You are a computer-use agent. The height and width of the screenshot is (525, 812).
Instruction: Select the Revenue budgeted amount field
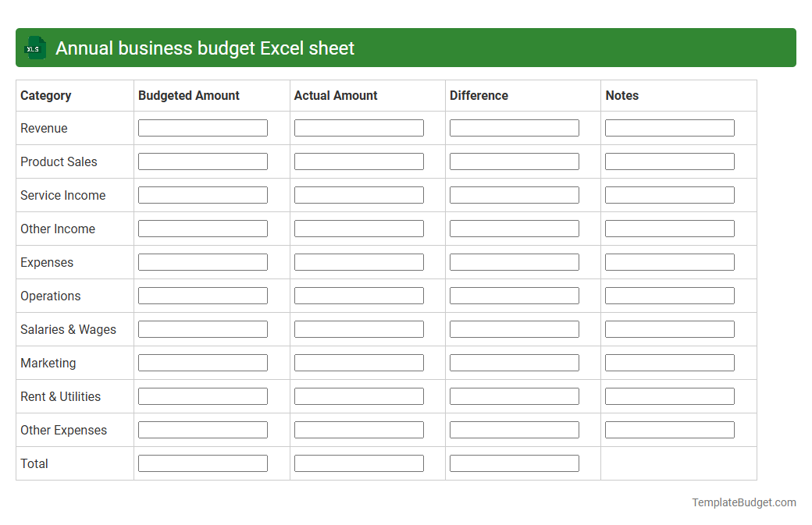coord(202,127)
